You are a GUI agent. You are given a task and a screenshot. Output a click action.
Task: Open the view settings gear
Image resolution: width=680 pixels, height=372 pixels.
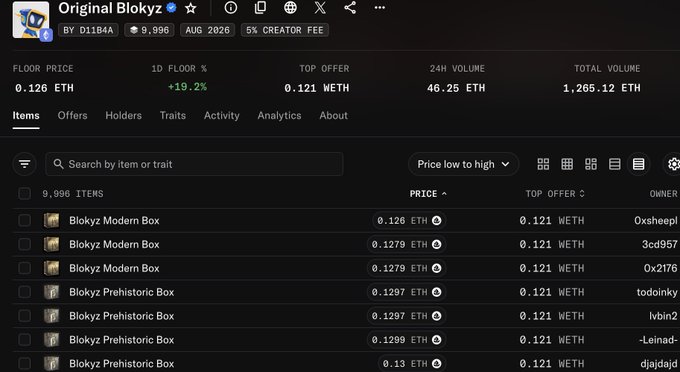tap(673, 164)
